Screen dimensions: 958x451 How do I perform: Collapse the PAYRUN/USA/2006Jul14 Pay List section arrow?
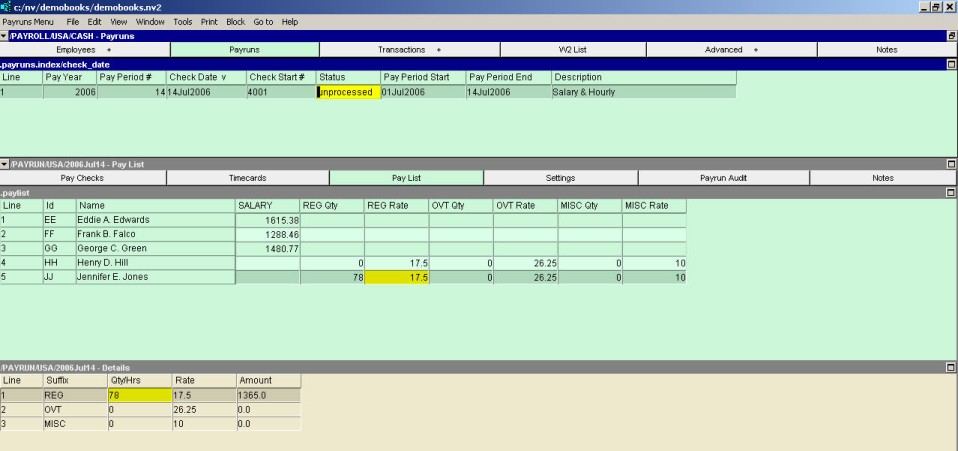click(x=4, y=164)
